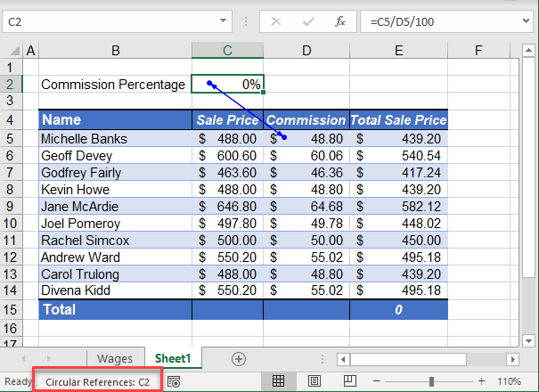
Task: Click in the formula bar input field
Action: pyautogui.click(x=437, y=20)
